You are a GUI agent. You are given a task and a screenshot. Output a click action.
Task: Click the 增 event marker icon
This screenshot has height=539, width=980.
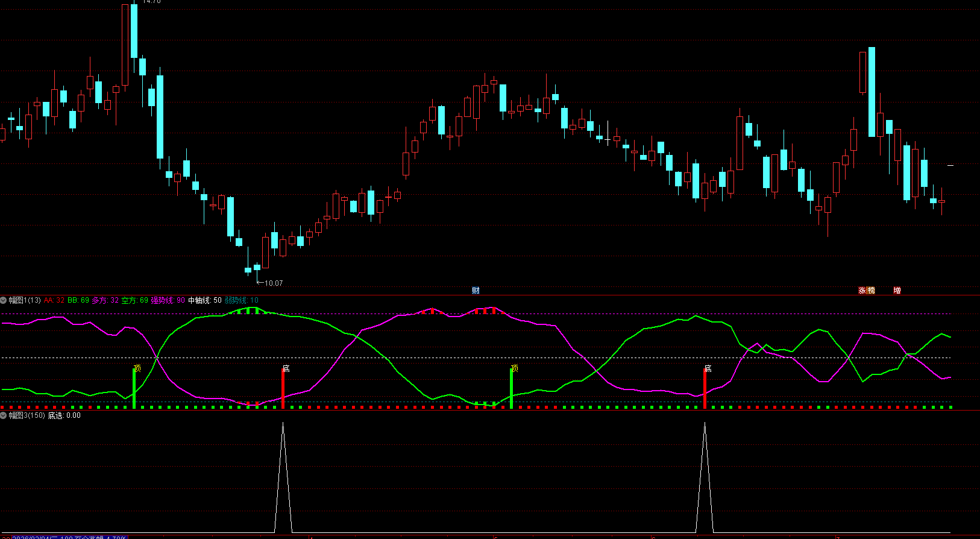pos(897,291)
